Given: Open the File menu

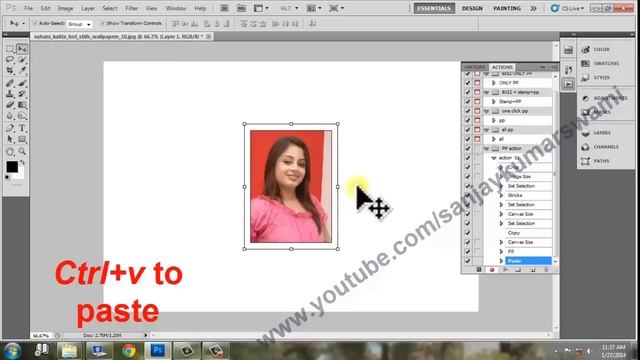Looking at the screenshot, I should 29,8.
